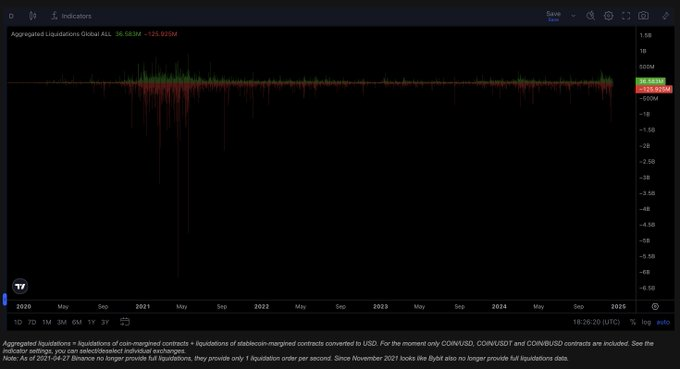Image resolution: width=680 pixels, height=369 pixels.
Task: Select the 3M range
Action: click(62, 322)
